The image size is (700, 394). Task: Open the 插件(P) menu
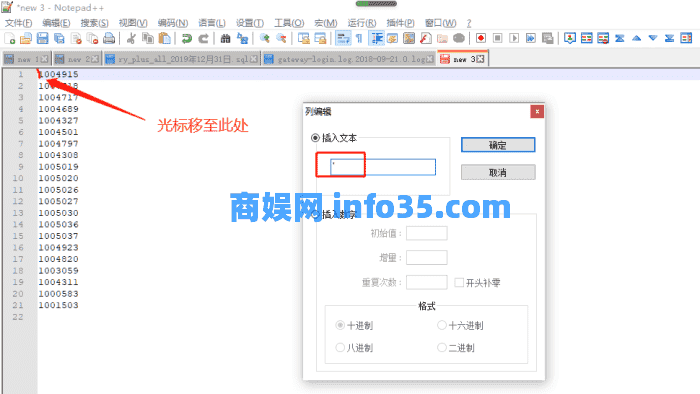(x=400, y=23)
